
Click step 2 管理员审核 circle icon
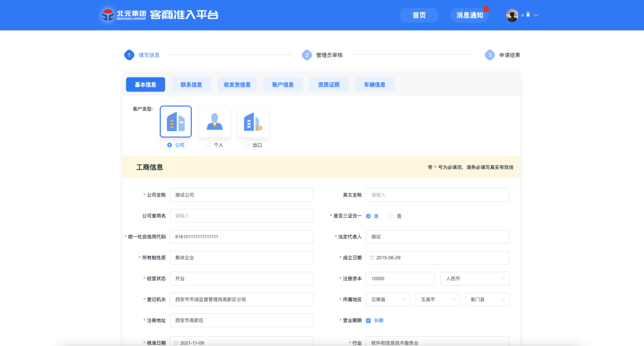coord(307,55)
